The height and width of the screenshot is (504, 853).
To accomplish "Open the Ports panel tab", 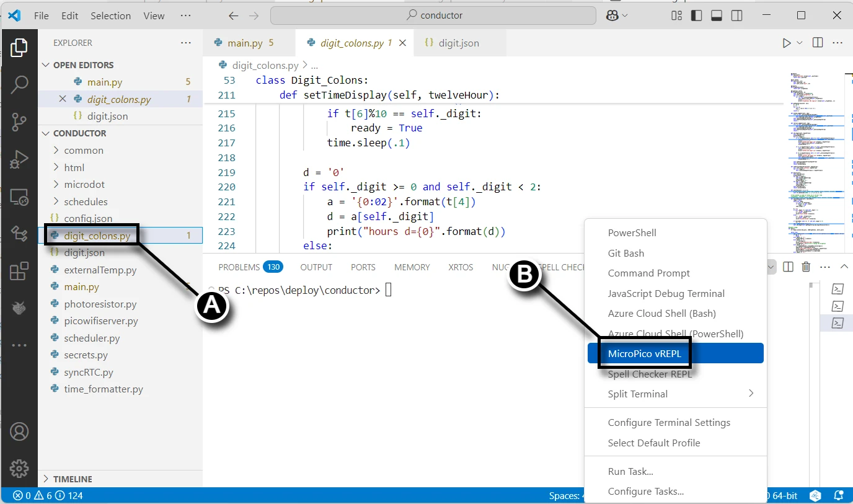I will pos(363,267).
